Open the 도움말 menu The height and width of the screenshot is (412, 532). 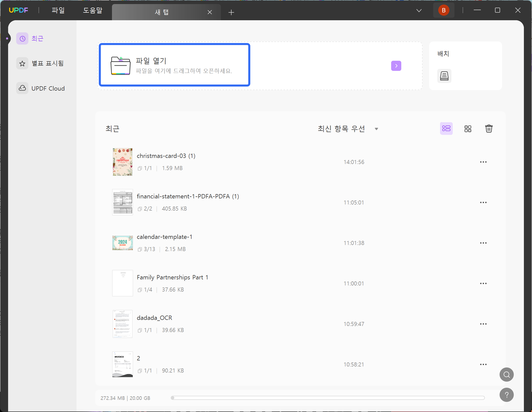93,10
